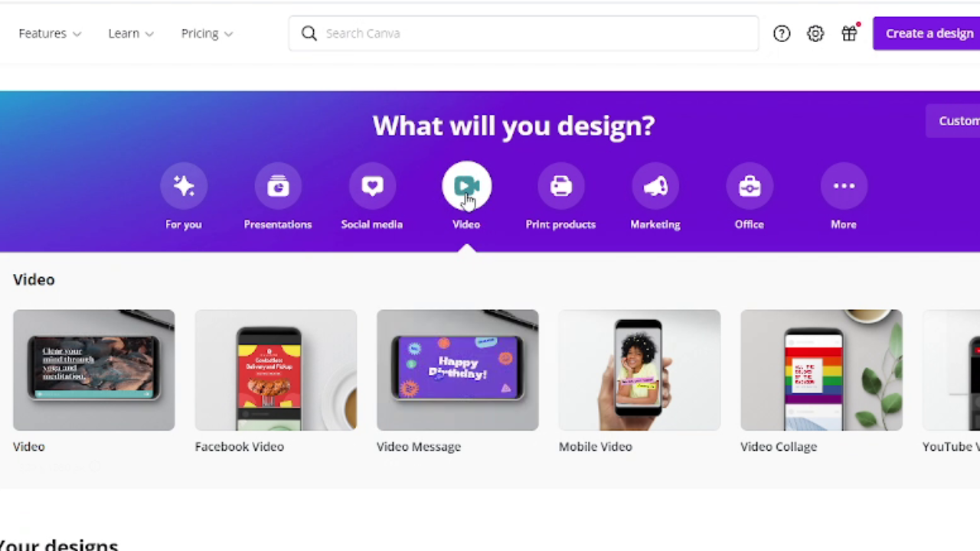Open the Facebook Video template thumbnail
The height and width of the screenshot is (551, 980).
tap(276, 370)
